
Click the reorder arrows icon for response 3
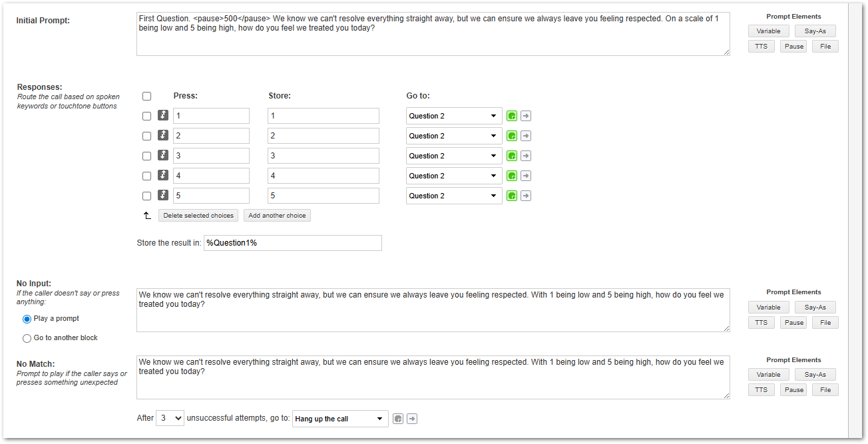tap(163, 156)
